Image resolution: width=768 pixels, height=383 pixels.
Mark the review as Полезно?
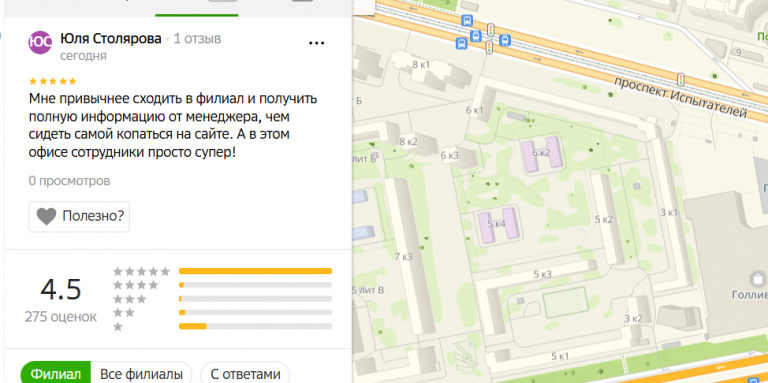coord(79,216)
